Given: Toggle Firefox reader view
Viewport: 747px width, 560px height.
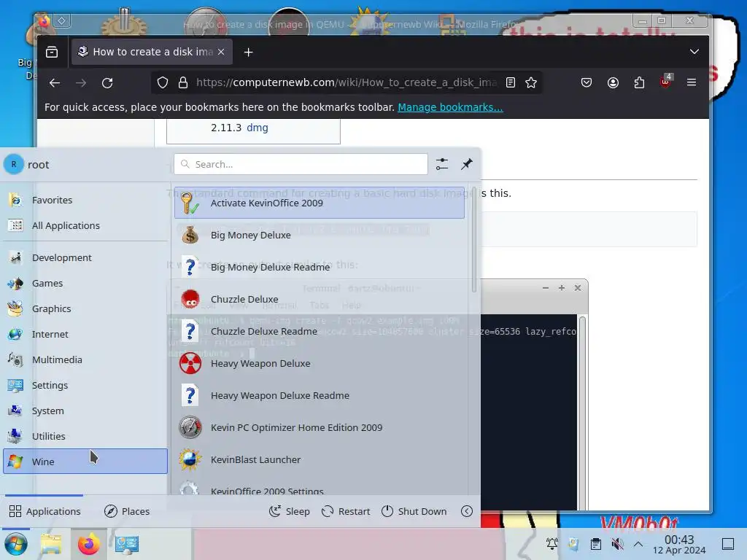Looking at the screenshot, I should (510, 83).
